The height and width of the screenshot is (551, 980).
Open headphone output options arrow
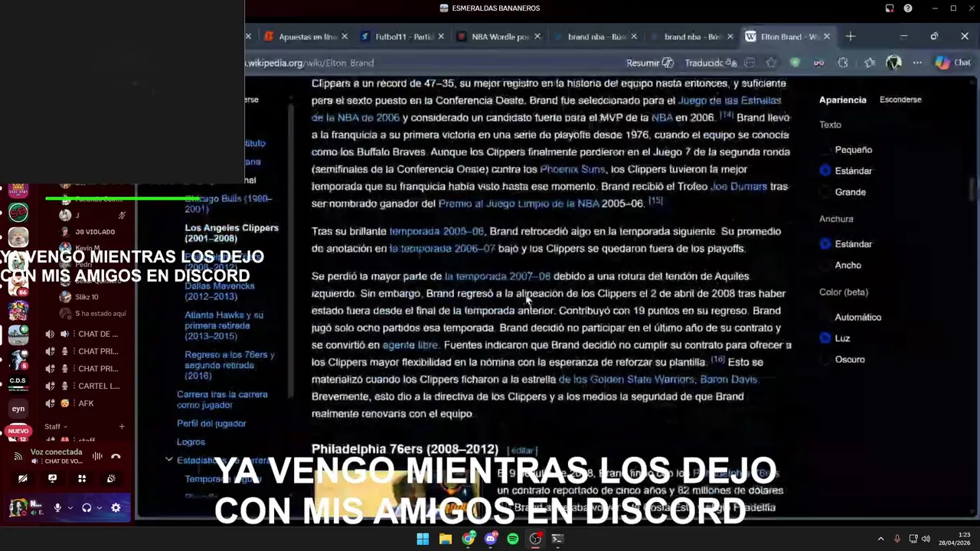pyautogui.click(x=99, y=507)
